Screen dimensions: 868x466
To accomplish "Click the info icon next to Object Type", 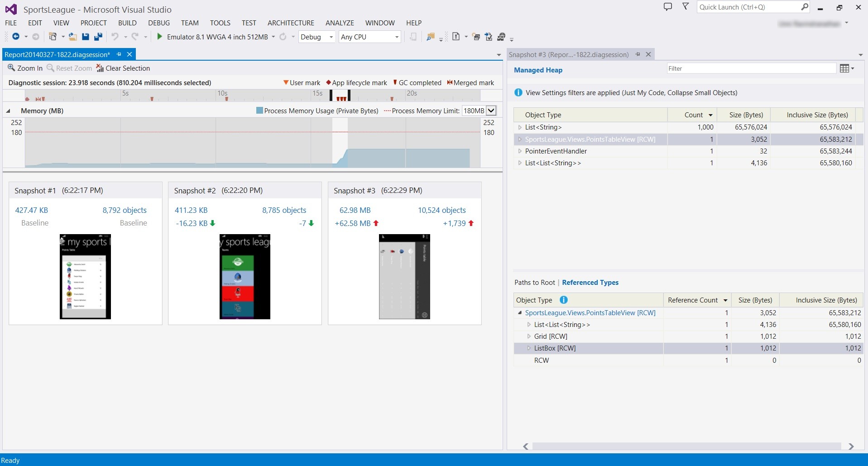I will tap(564, 300).
